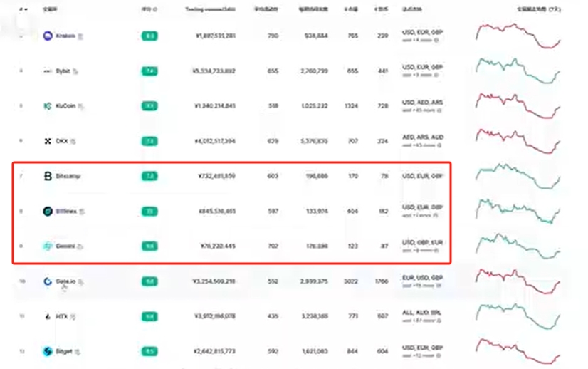Viewport: 588px width, 369px height.
Task: Open OKX's red volume sparkline chart
Action: tap(518, 141)
